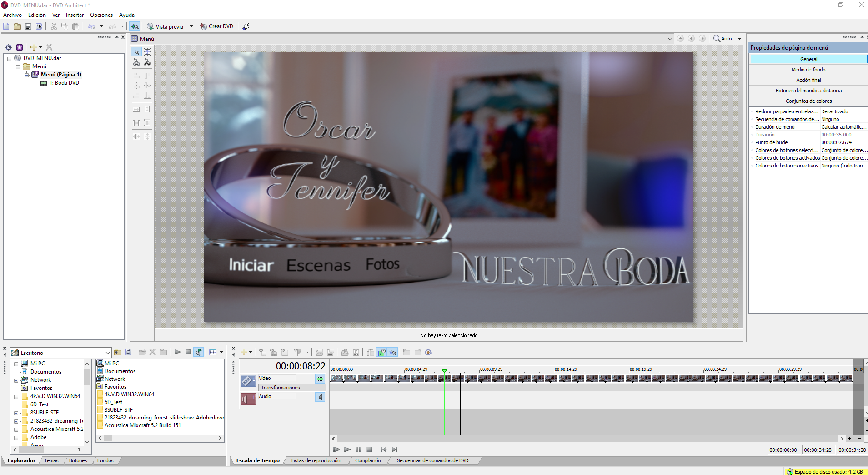Screen dimensions: 868x475
Task: Click the purple star icon in project panel
Action: tap(20, 47)
